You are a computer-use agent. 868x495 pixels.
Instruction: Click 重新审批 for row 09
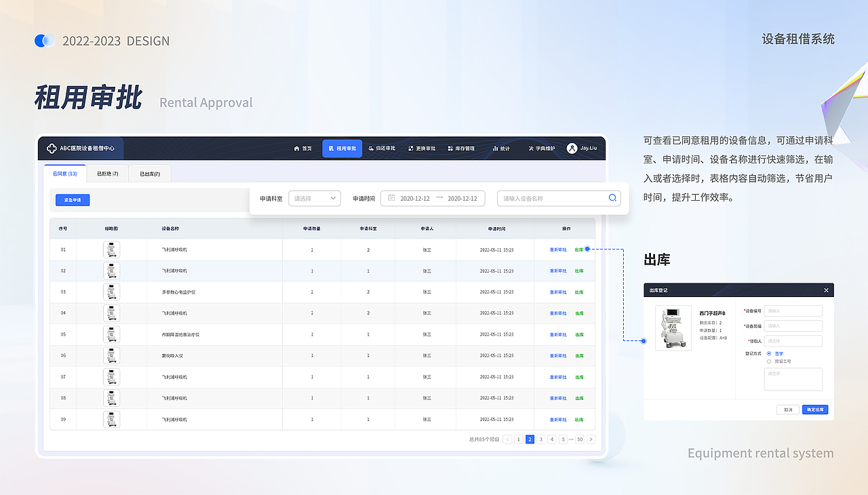(x=558, y=420)
